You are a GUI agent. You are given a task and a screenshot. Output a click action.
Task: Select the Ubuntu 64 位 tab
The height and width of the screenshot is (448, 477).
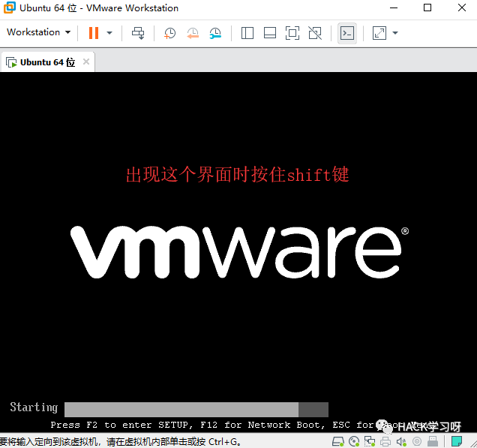47,62
